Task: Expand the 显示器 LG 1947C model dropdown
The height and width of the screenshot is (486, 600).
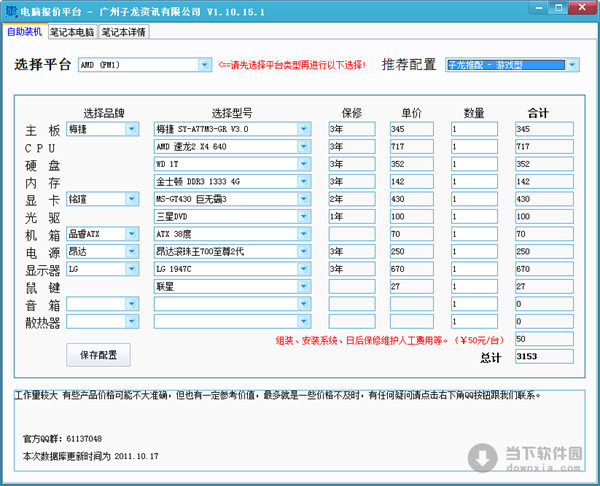Action: point(303,269)
